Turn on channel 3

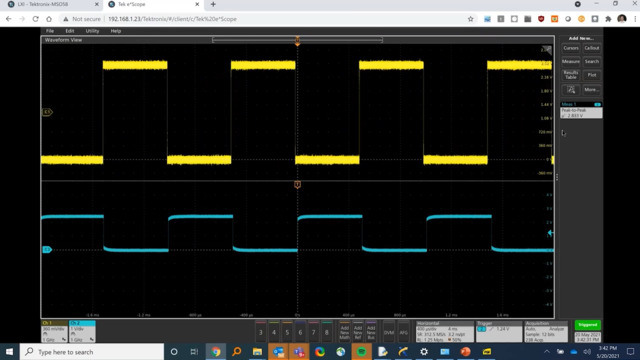pos(260,332)
